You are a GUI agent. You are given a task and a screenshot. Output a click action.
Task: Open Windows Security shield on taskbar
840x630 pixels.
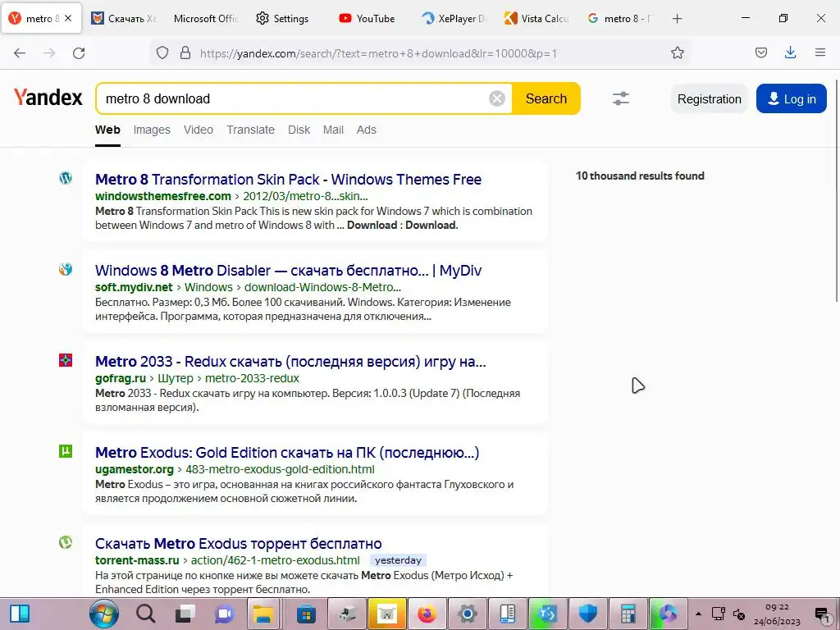(x=587, y=614)
